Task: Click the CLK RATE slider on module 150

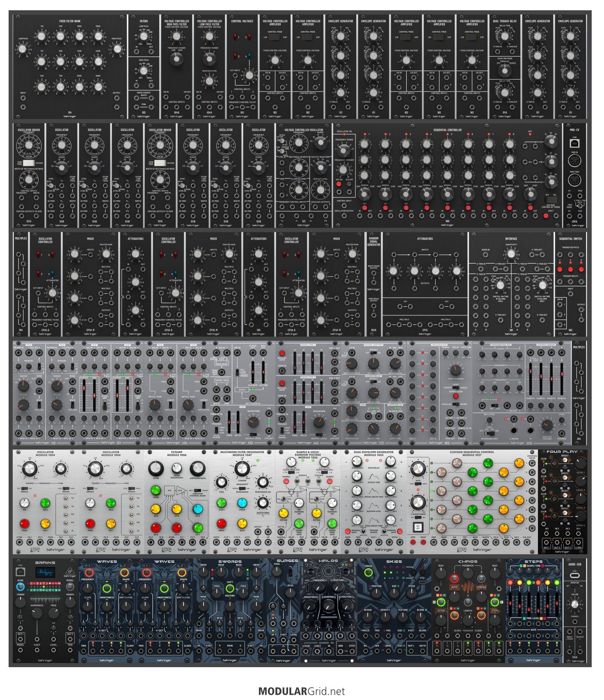Action: pos(252,372)
